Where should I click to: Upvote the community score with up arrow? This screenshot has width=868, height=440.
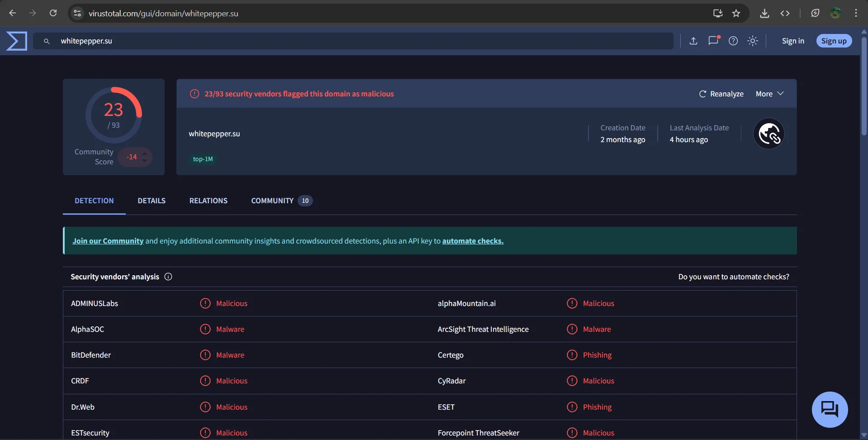(144, 153)
